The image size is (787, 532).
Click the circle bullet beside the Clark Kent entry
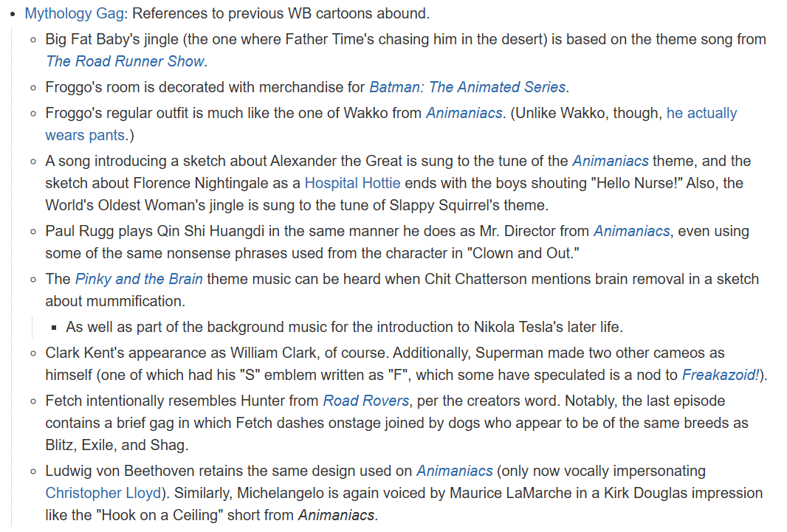coord(33,353)
